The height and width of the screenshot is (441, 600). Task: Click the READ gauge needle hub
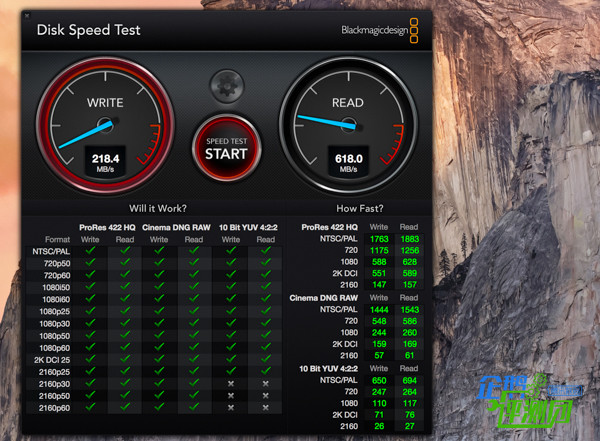pos(348,125)
